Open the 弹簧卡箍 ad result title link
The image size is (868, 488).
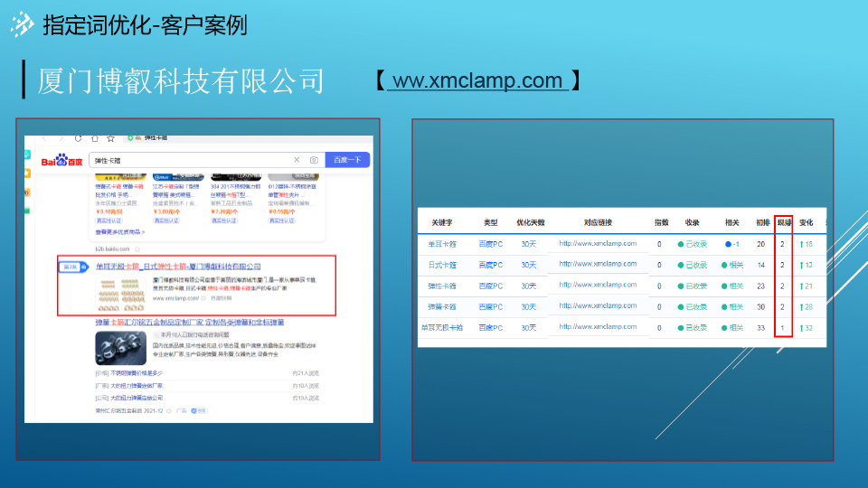(190, 322)
